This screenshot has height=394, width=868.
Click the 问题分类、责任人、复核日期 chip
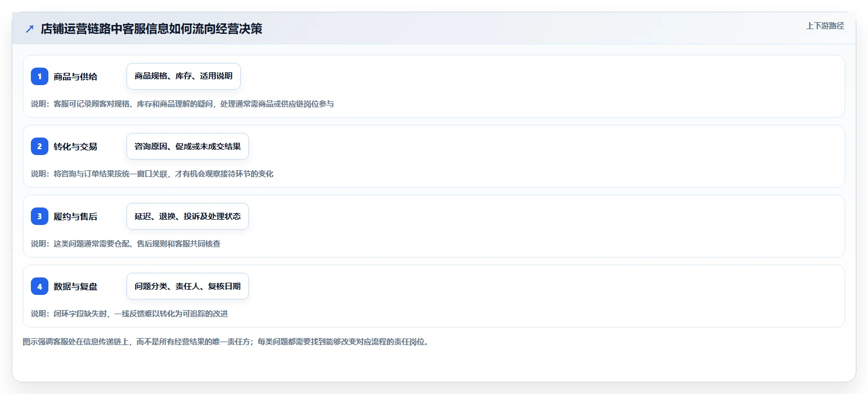click(x=188, y=286)
